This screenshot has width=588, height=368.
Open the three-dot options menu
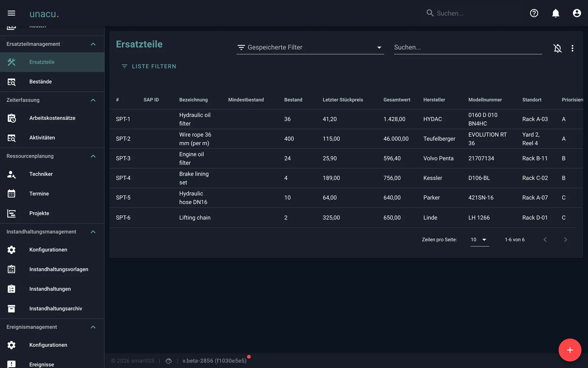[572, 48]
